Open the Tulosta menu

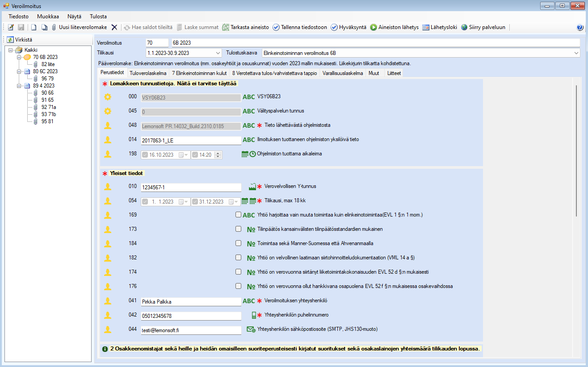point(98,16)
